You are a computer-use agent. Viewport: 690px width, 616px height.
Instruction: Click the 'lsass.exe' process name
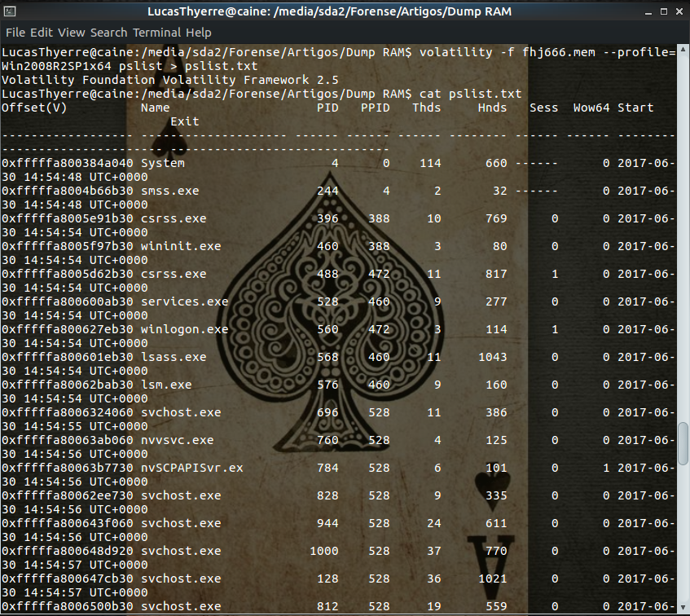[x=174, y=357]
